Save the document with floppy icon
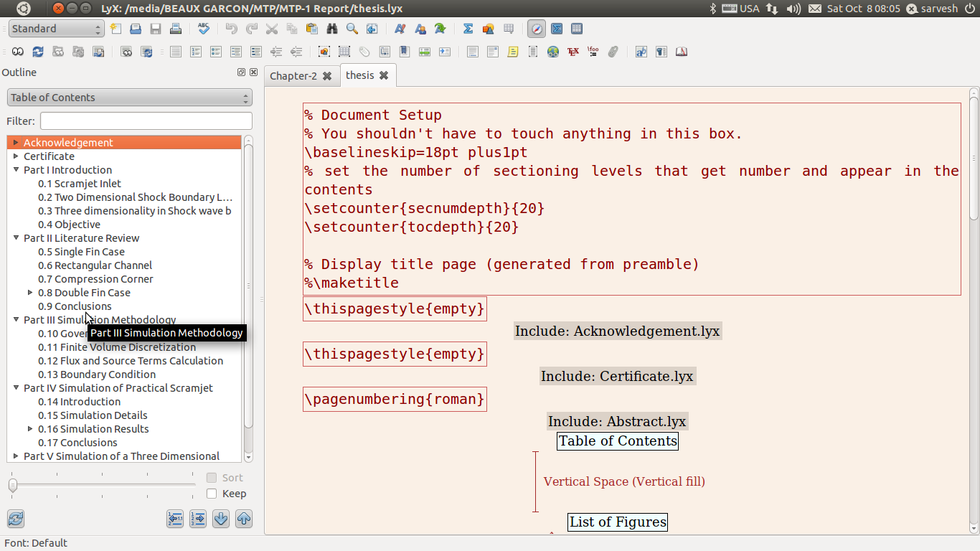980x551 pixels. tap(156, 29)
